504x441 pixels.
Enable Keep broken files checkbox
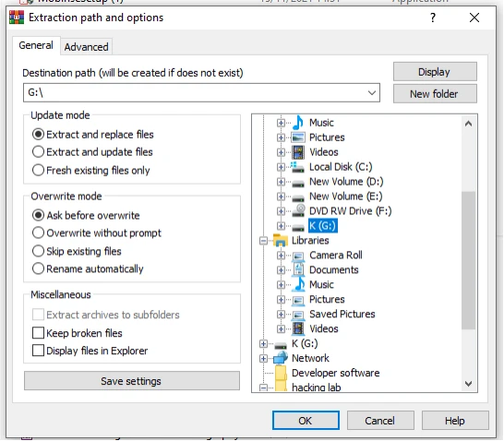38,333
